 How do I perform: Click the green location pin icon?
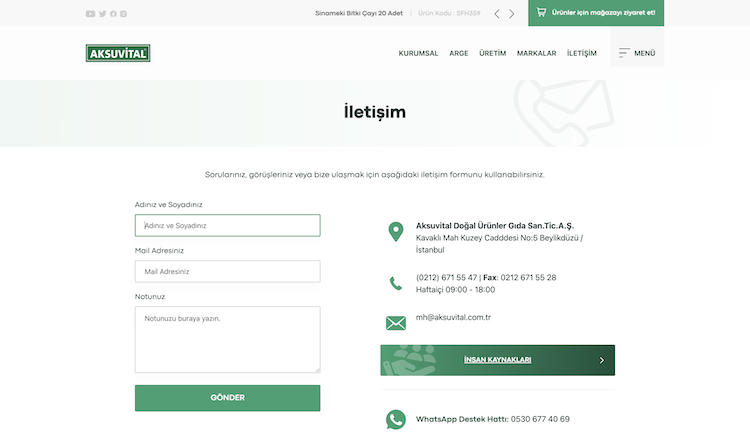[x=396, y=232]
